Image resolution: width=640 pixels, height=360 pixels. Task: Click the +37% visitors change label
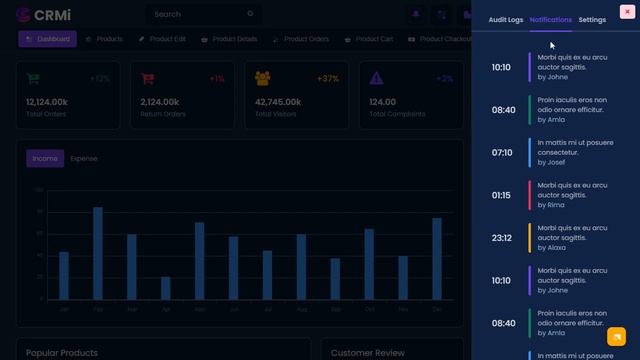tap(328, 79)
